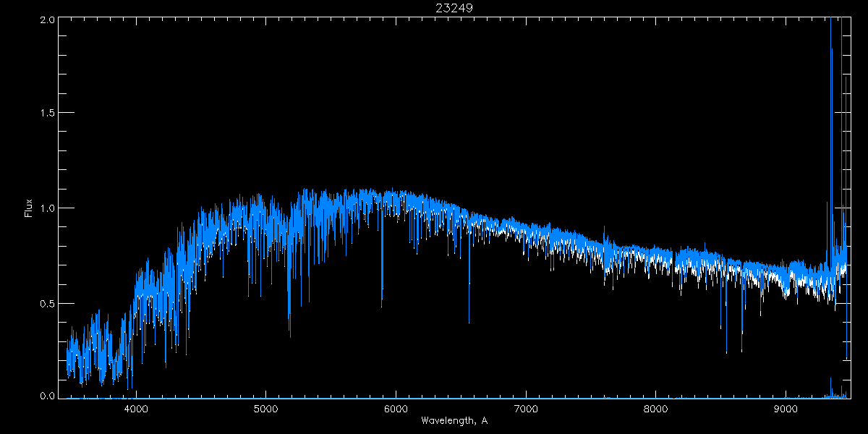Click the tall emission spike past 9300 Å
This screenshot has height=434, width=868.
coord(831,43)
